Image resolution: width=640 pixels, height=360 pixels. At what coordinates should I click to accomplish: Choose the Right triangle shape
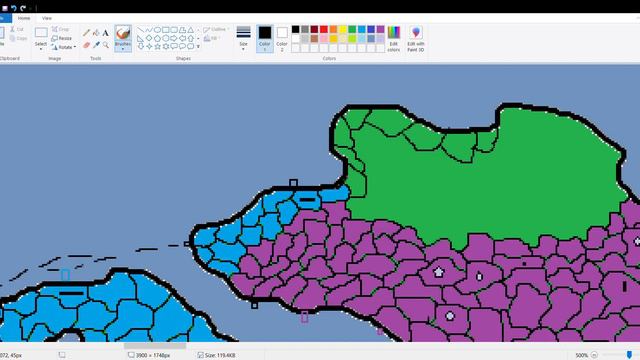[x=140, y=38]
